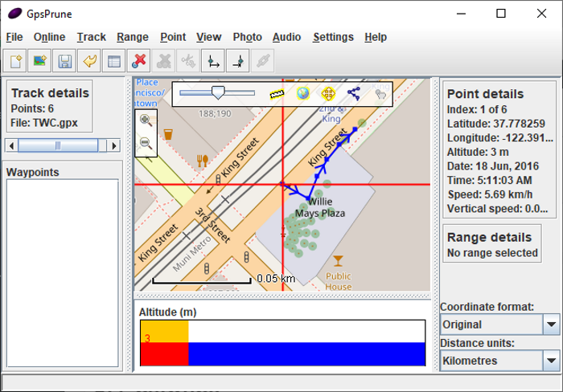The height and width of the screenshot is (392, 563).
Task: Zoom in on the map with the magnifier plus
Action: click(146, 120)
